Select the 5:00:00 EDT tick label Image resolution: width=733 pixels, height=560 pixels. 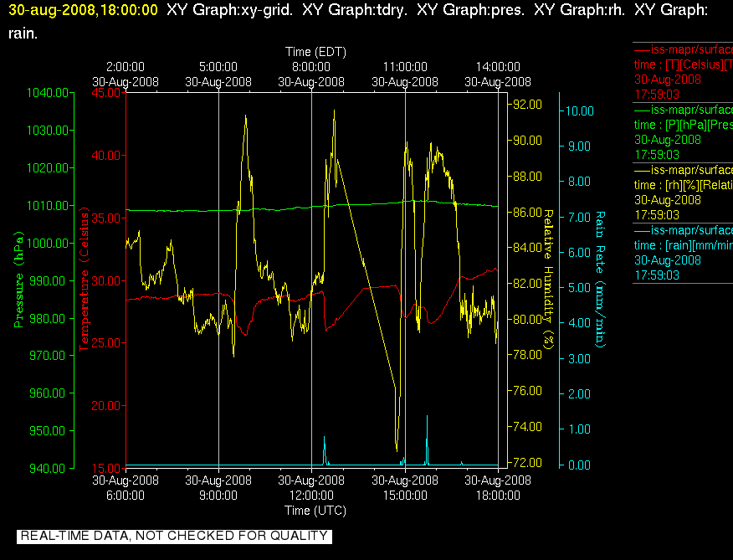point(218,67)
